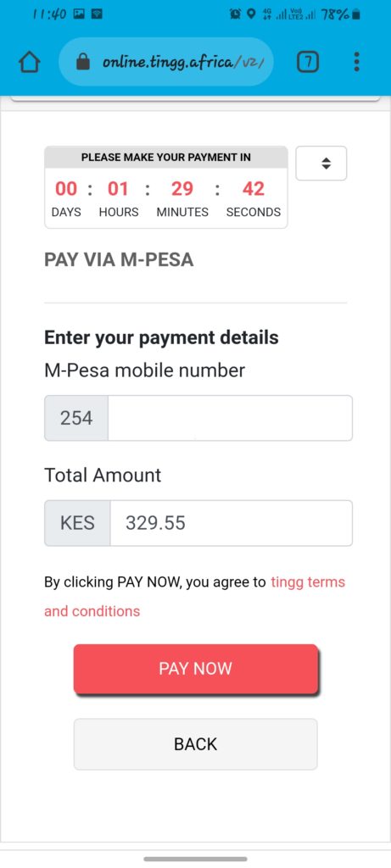Go back using the BACK button
This screenshot has width=391, height=868.
pos(195,744)
